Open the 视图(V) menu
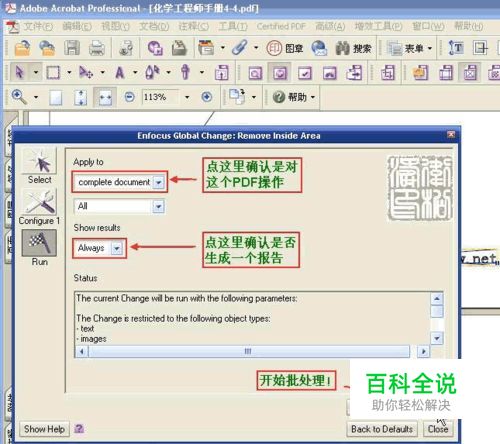This screenshot has width=500, height=444. point(115,26)
